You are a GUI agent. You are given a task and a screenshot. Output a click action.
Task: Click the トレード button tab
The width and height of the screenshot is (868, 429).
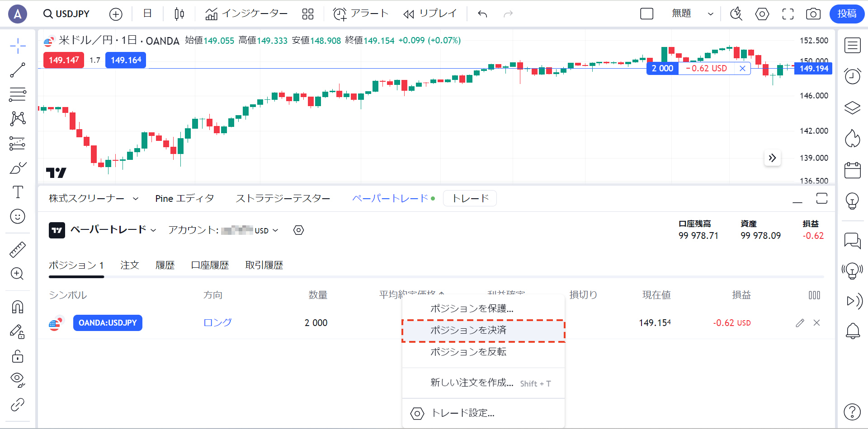(470, 198)
